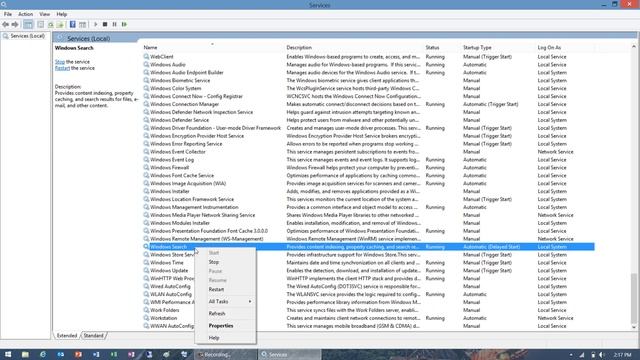
Task: Click the gear icon beside Workstation service
Action: pyautogui.click(x=146, y=318)
